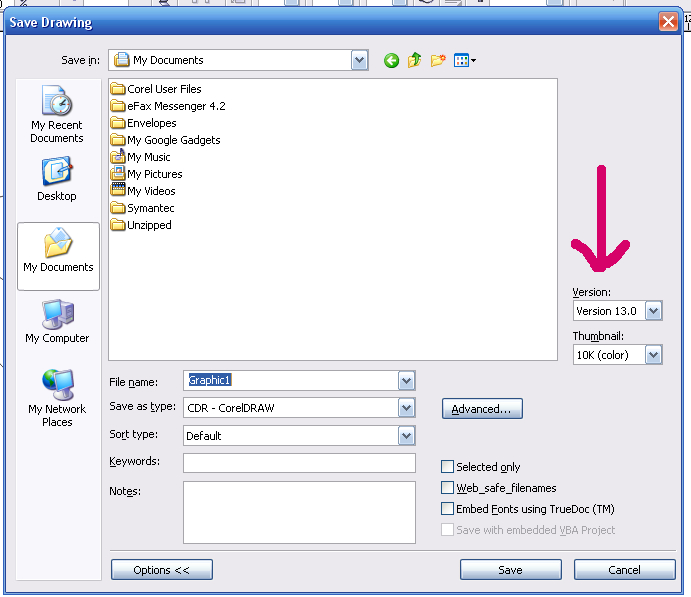
Task: Open the Version dropdown list
Action: pos(654,311)
